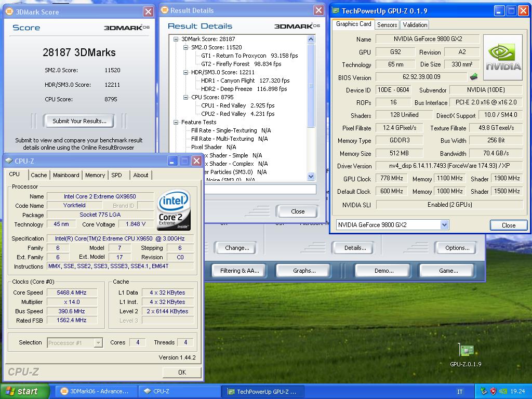This screenshot has width=532, height=399.
Task: Click the Windows start button
Action: [x=25, y=392]
